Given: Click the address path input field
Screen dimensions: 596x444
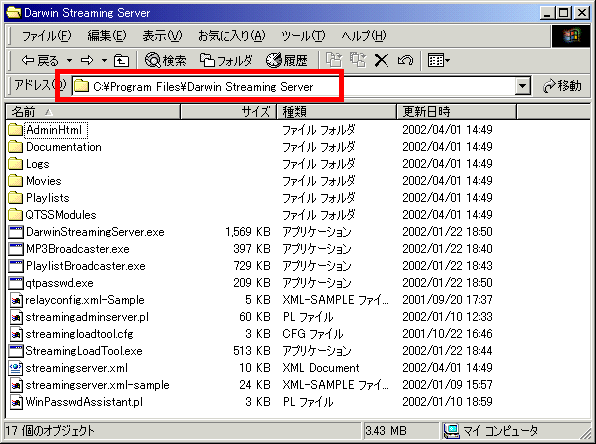Looking at the screenshot, I should point(293,86).
